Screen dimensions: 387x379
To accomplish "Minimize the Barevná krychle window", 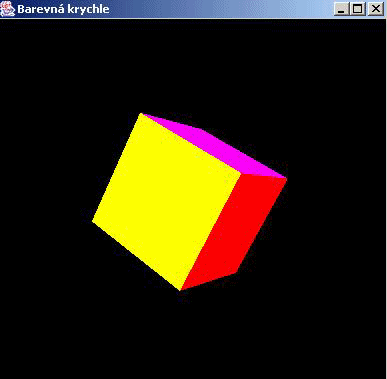I will pyautogui.click(x=341, y=9).
